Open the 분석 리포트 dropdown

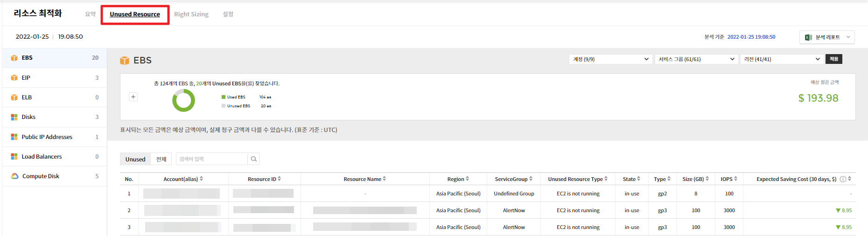click(x=827, y=37)
